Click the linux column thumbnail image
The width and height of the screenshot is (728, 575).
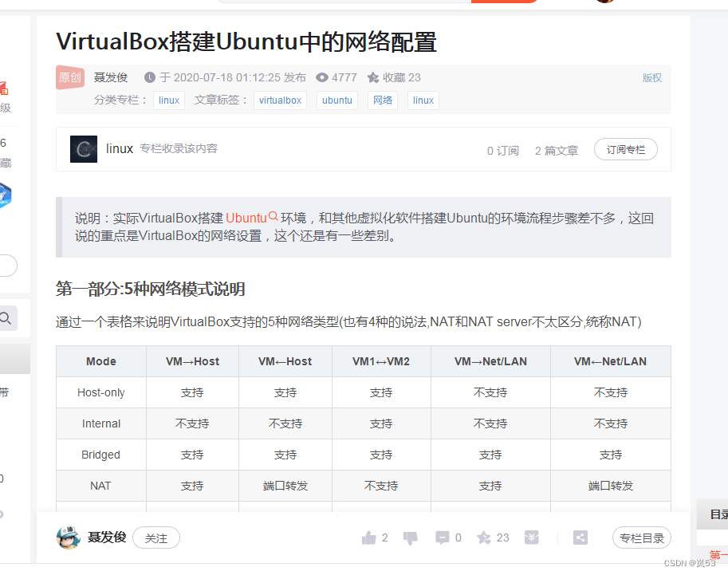[84, 149]
